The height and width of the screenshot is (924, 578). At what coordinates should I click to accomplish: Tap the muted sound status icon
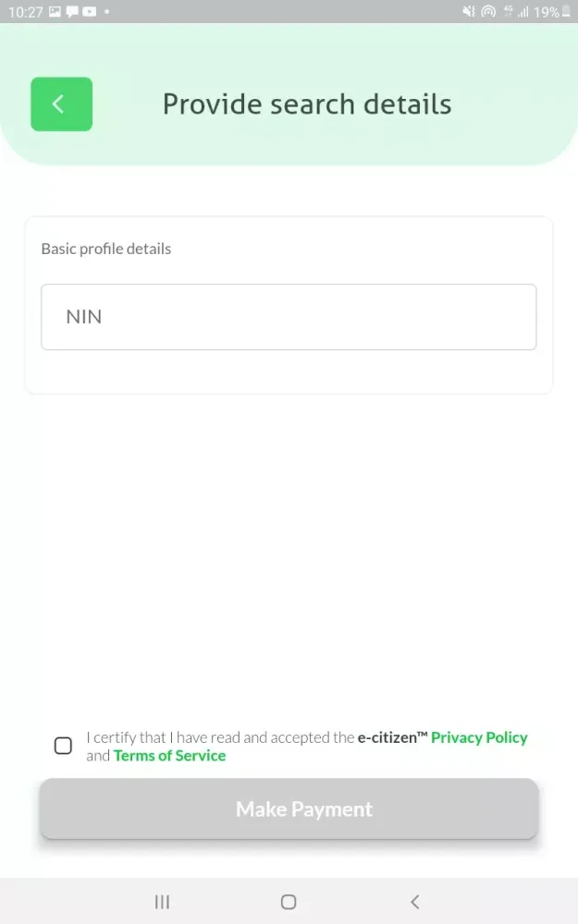click(x=469, y=12)
